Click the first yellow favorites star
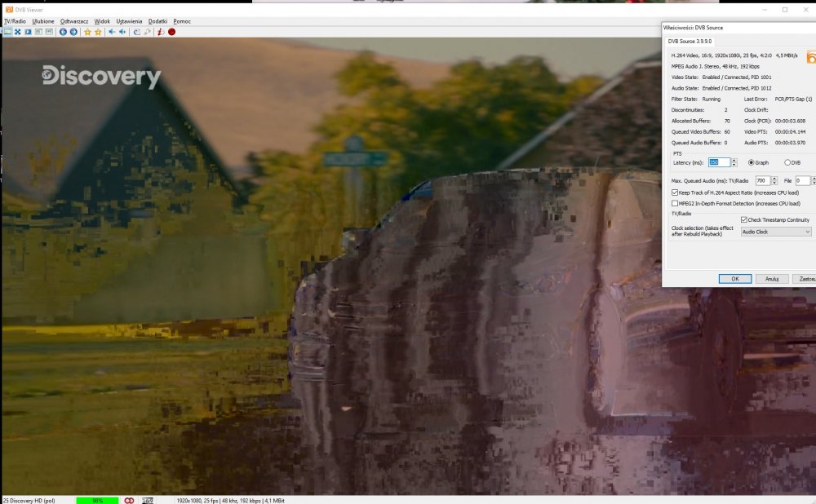The width and height of the screenshot is (816, 504). pos(87,32)
